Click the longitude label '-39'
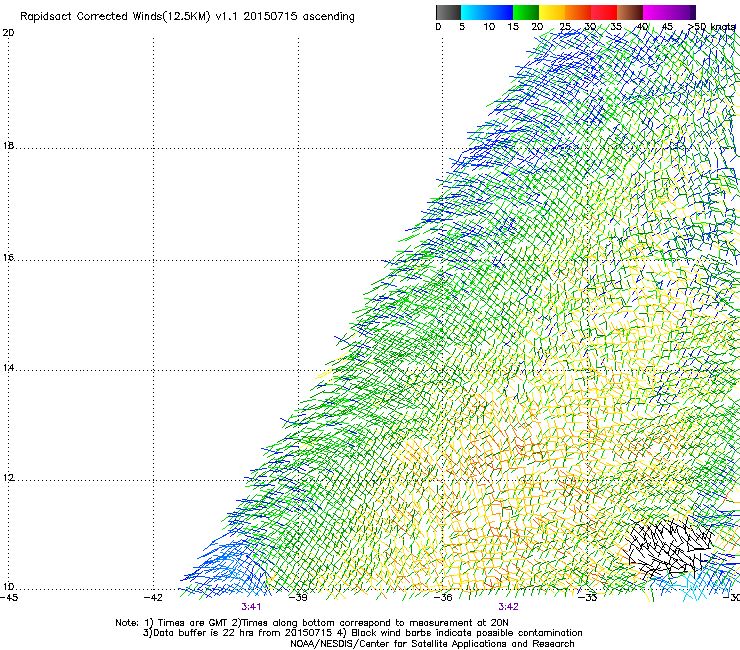740x650 pixels. point(298,598)
